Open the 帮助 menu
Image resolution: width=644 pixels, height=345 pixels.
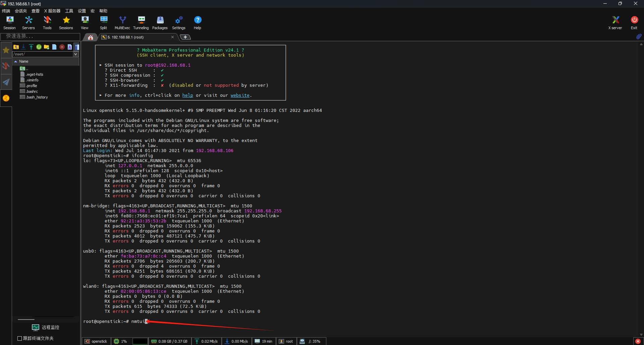[103, 11]
